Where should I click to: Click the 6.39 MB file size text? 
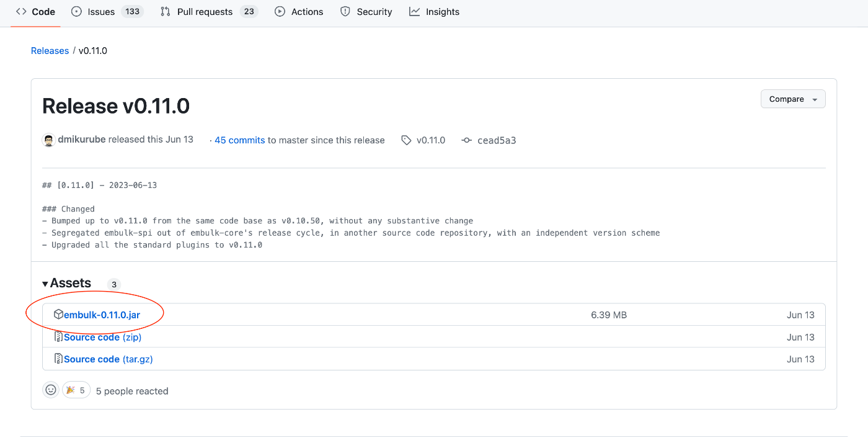609,315
